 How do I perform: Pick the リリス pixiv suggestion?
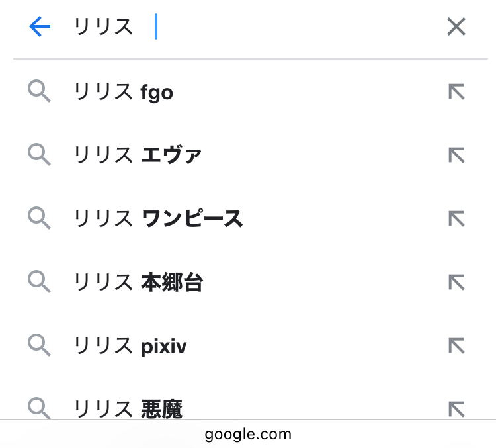click(130, 345)
